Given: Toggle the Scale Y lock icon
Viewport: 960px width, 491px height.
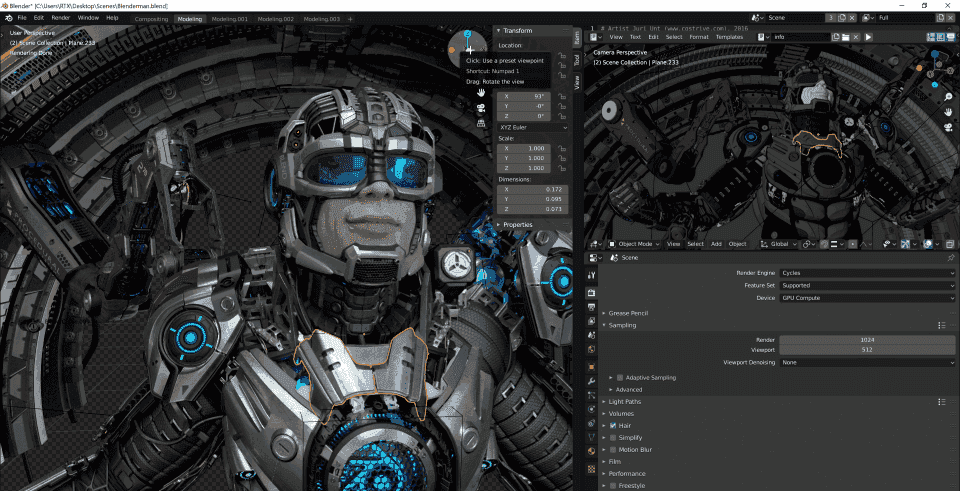Looking at the screenshot, I should [x=561, y=158].
